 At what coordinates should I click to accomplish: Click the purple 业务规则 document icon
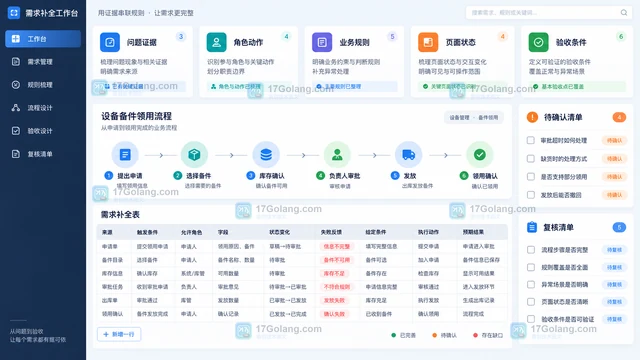[x=322, y=42]
